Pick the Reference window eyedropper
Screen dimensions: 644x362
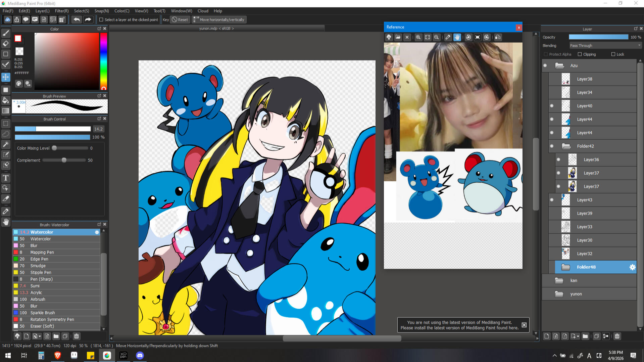tap(448, 37)
